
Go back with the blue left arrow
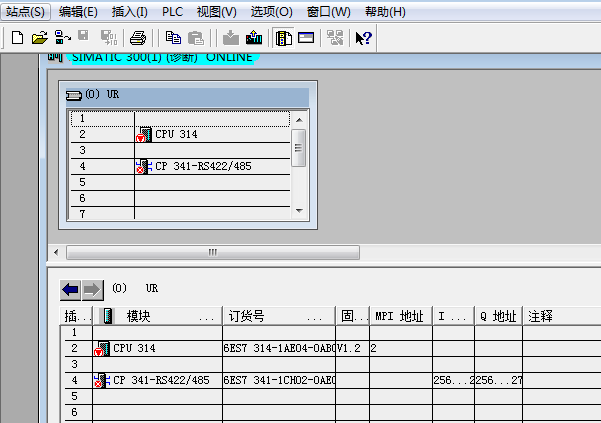tap(70, 290)
